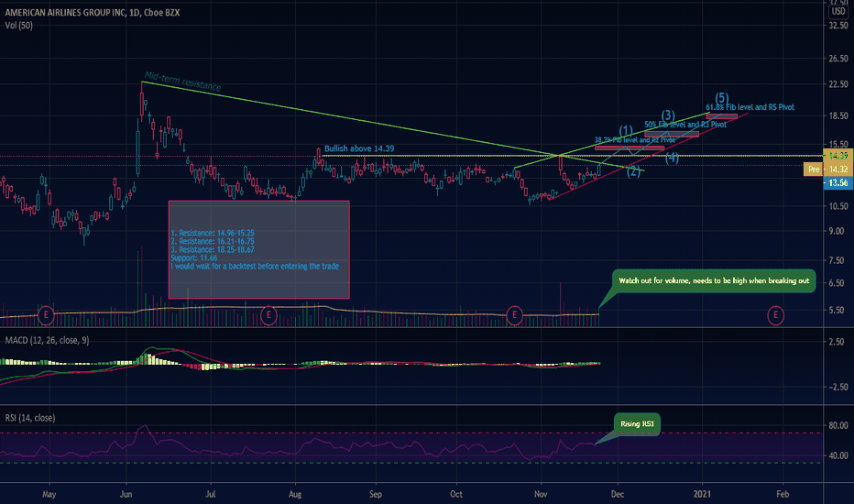Click the 'Bullish above 14.39' annotation
This screenshot has height=504, width=854.
pyautogui.click(x=359, y=148)
